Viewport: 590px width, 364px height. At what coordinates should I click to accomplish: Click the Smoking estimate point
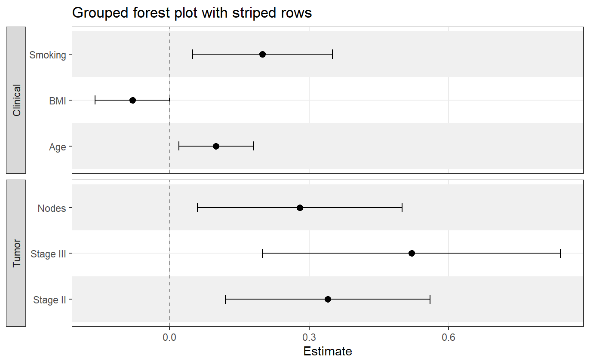[262, 54]
